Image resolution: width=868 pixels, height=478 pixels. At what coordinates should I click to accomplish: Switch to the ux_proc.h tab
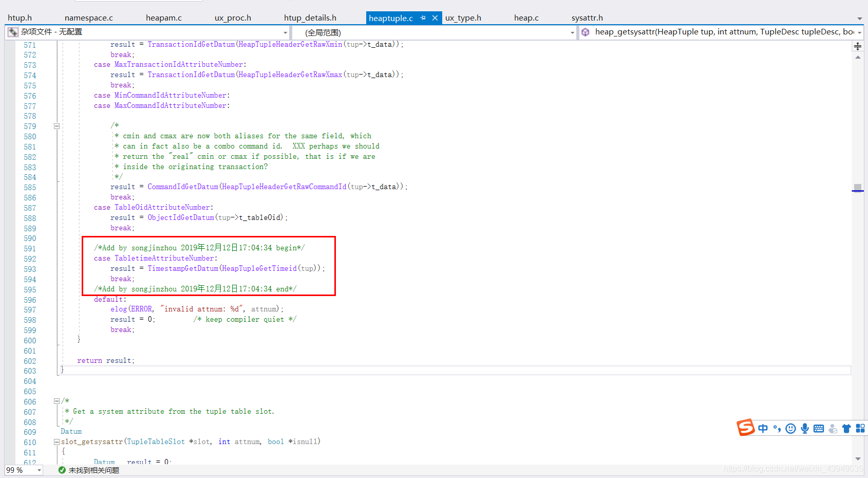233,18
